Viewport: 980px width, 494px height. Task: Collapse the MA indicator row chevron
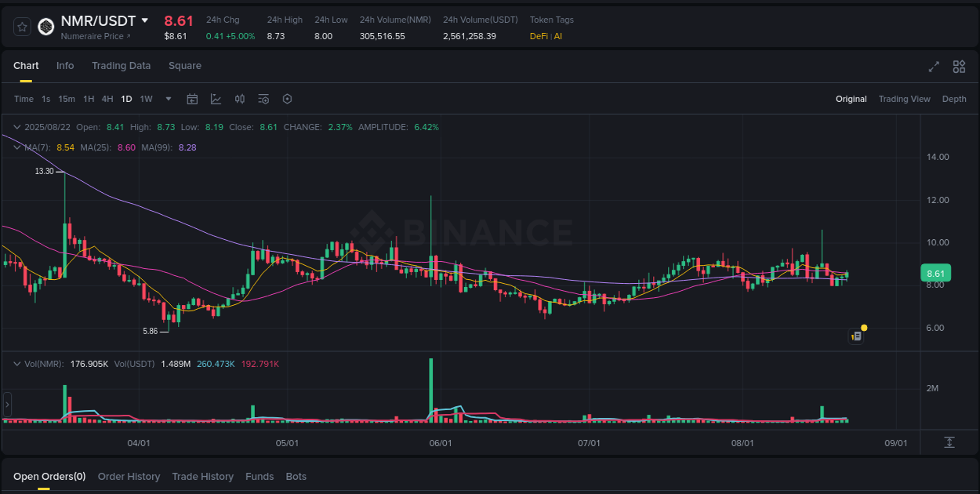click(17, 147)
